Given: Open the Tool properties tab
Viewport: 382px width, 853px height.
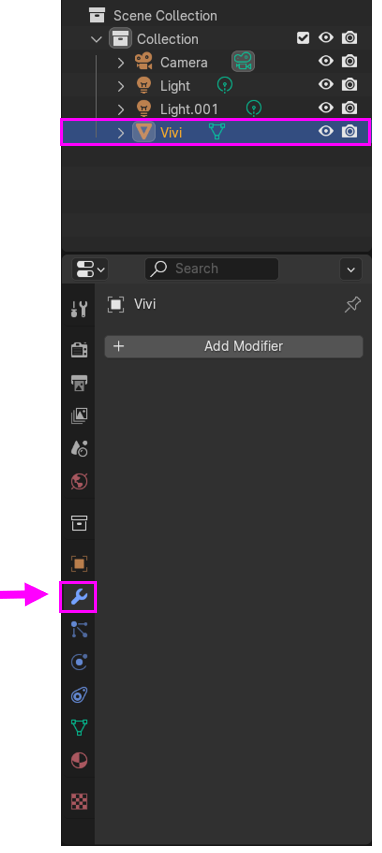Looking at the screenshot, I should 79,308.
